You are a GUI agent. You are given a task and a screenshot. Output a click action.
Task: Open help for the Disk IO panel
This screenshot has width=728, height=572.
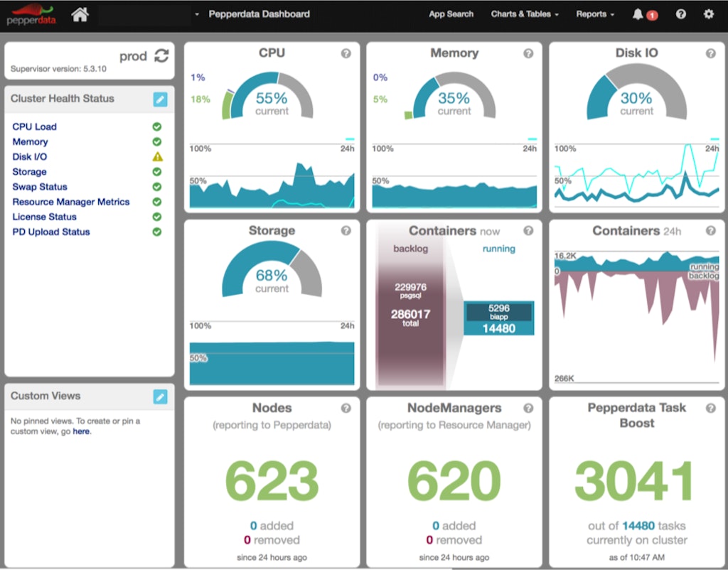[x=710, y=53]
